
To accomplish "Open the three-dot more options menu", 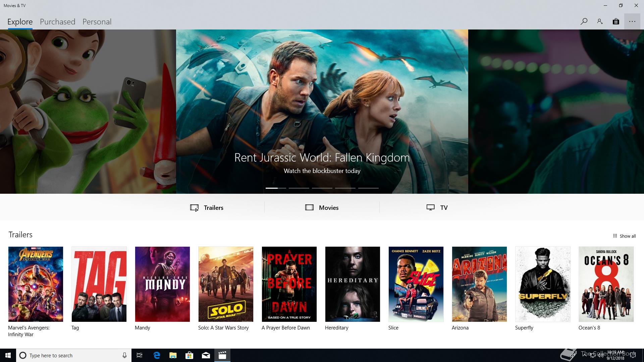I will (x=632, y=21).
